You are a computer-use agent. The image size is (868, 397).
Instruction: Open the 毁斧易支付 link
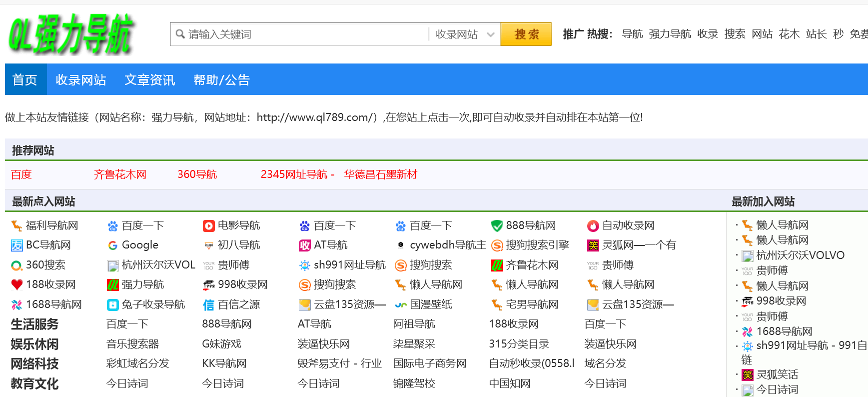(x=340, y=363)
